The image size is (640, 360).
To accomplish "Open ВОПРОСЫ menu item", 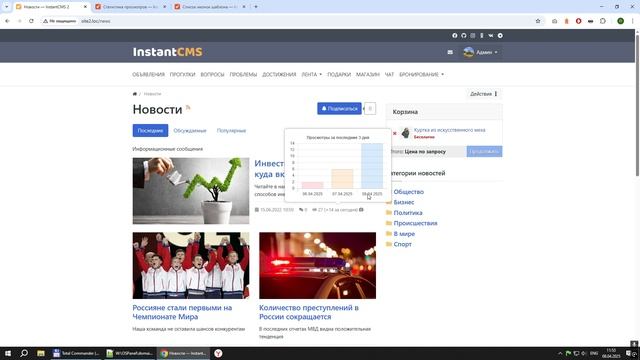I will point(212,74).
